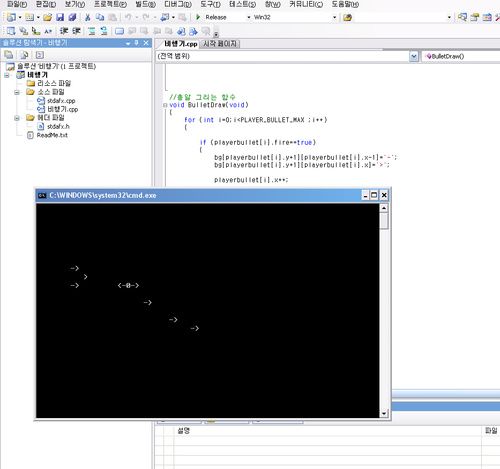This screenshot has height=469, width=500.
Task: Open the (전역 범위) scope dropdown
Action: (414, 56)
